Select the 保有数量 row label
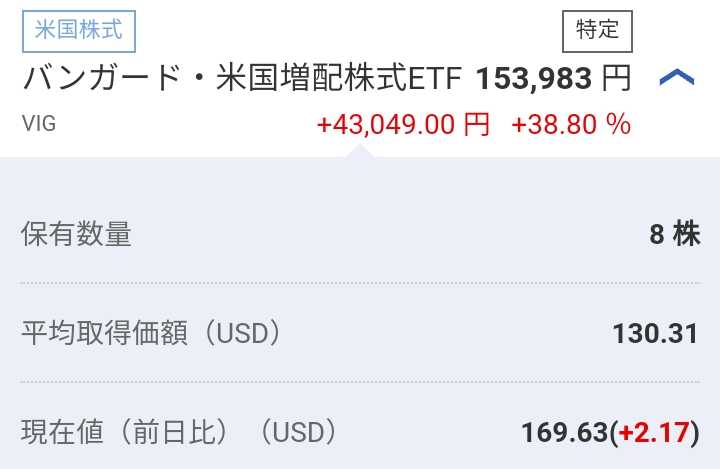720x469 pixels. coord(76,234)
